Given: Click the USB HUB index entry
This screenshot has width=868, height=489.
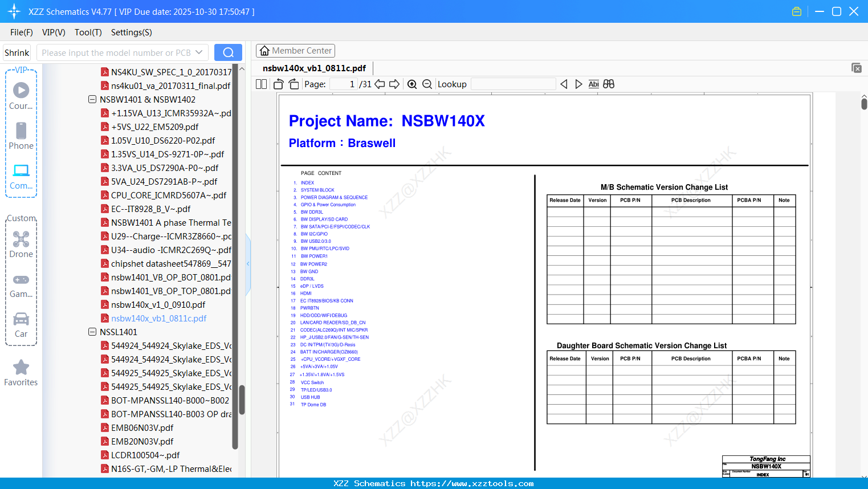Looking at the screenshot, I should 311,397.
